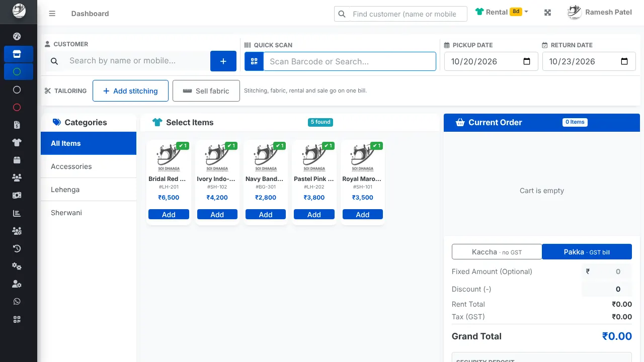
Task: Open the dashboard gauge icon in sidebar
Action: pyautogui.click(x=17, y=36)
